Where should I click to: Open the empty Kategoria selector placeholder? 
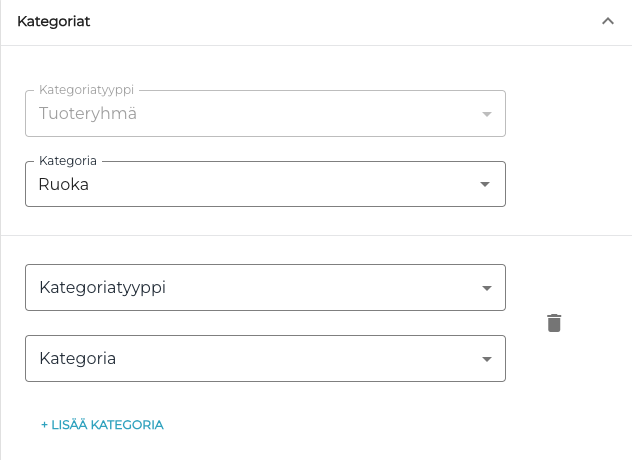[77, 358]
